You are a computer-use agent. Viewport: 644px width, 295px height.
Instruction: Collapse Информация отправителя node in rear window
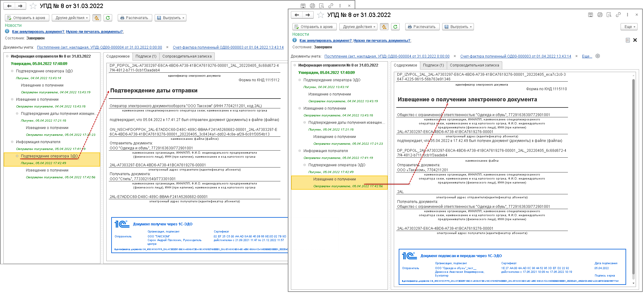coord(7,56)
